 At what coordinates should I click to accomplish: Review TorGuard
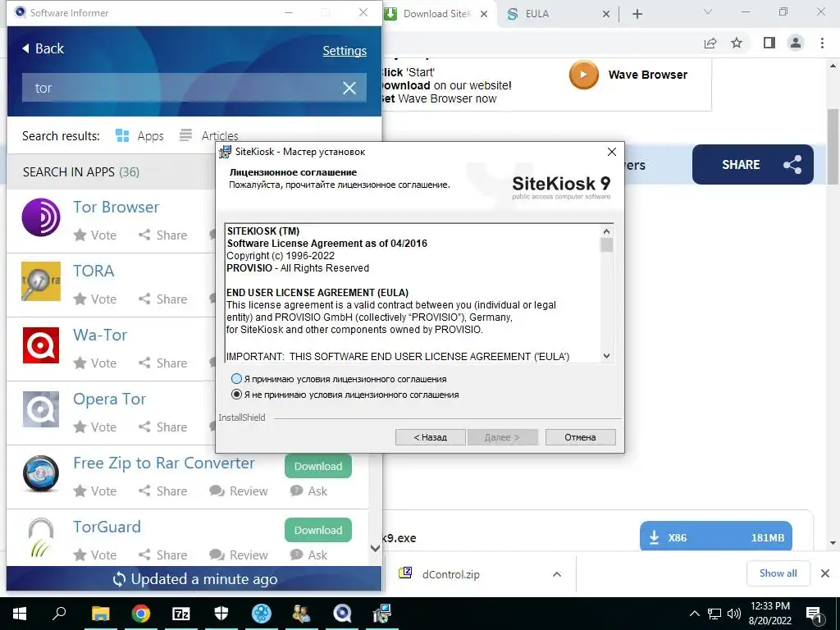point(239,555)
